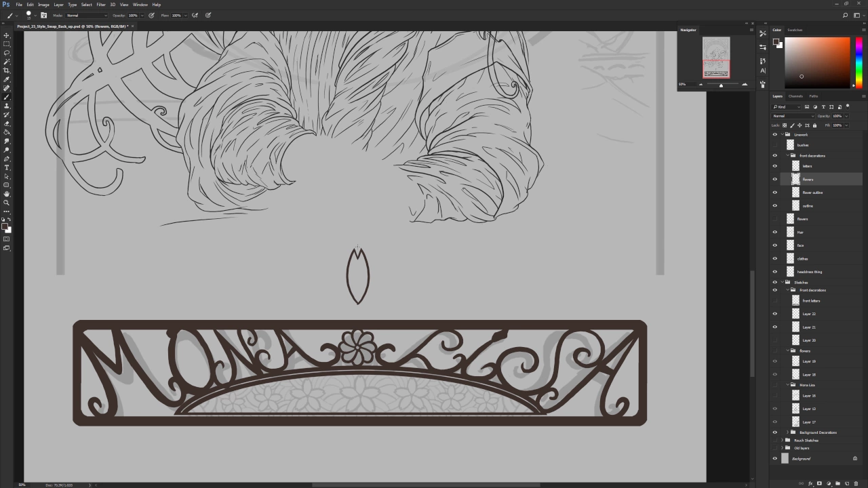The height and width of the screenshot is (488, 868).
Task: Open the Flow slider dropdown
Action: (x=186, y=15)
